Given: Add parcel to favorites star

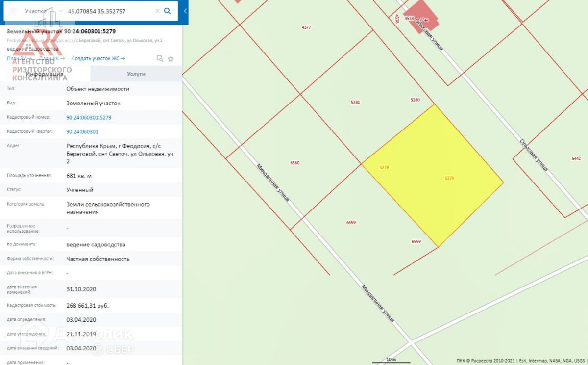Looking at the screenshot, I should tap(171, 58).
